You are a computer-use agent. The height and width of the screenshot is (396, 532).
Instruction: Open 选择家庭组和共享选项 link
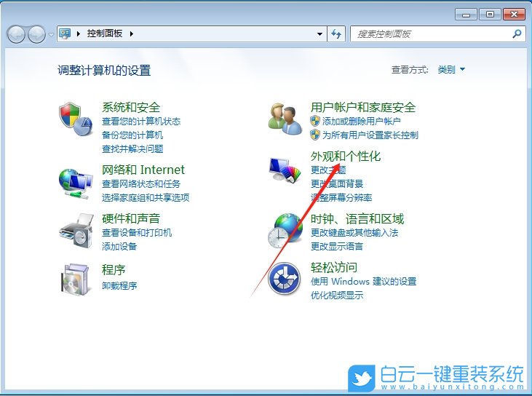[146, 197]
